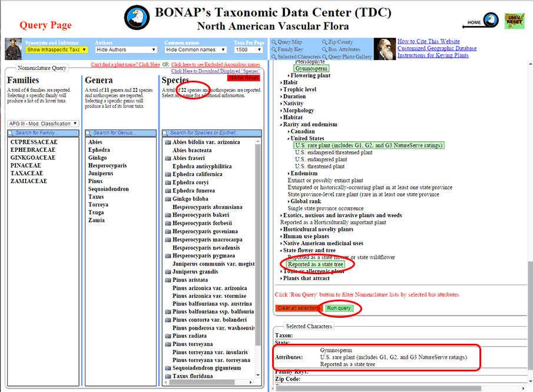Deselect the Gymnosperm attribute
533x392 pixels.
tap(312, 68)
